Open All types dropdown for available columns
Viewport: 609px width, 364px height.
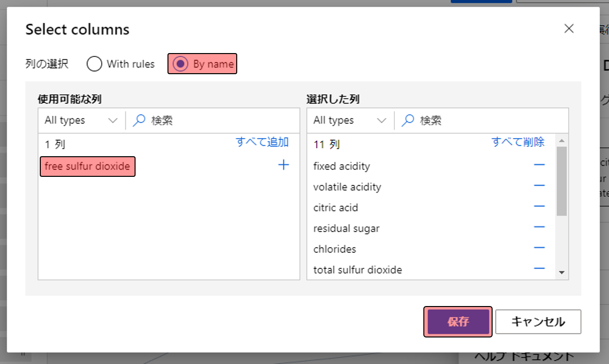pyautogui.click(x=81, y=120)
